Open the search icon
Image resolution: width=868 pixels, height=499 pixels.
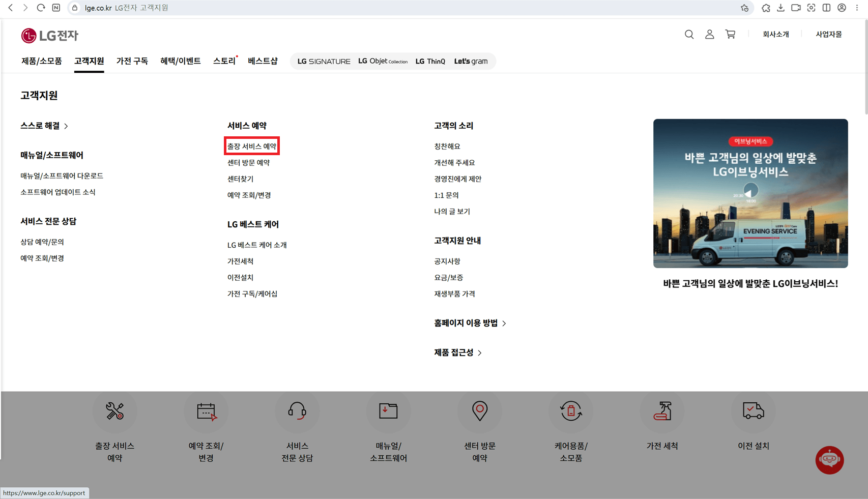click(689, 35)
